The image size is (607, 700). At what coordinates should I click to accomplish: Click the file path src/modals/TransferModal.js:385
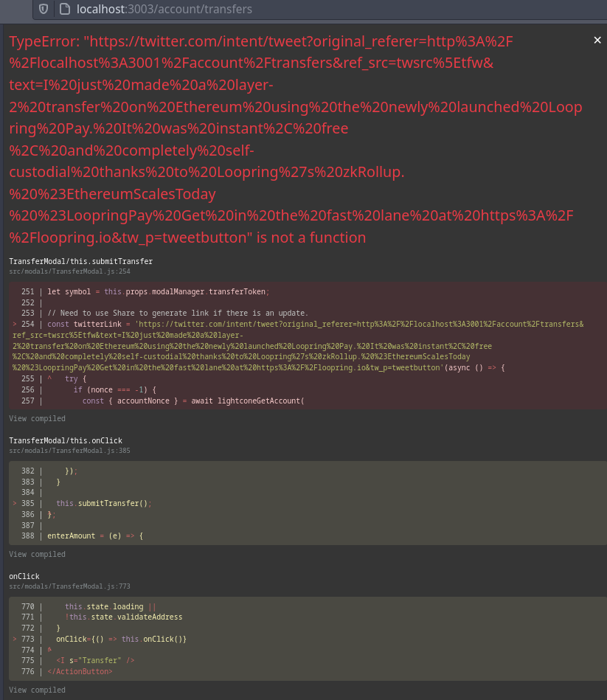coord(68,451)
